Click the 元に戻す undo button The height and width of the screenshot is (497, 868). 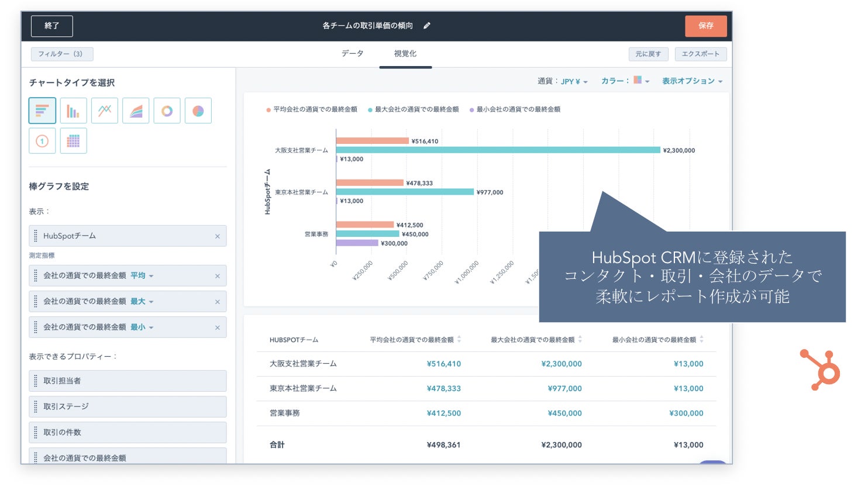649,54
